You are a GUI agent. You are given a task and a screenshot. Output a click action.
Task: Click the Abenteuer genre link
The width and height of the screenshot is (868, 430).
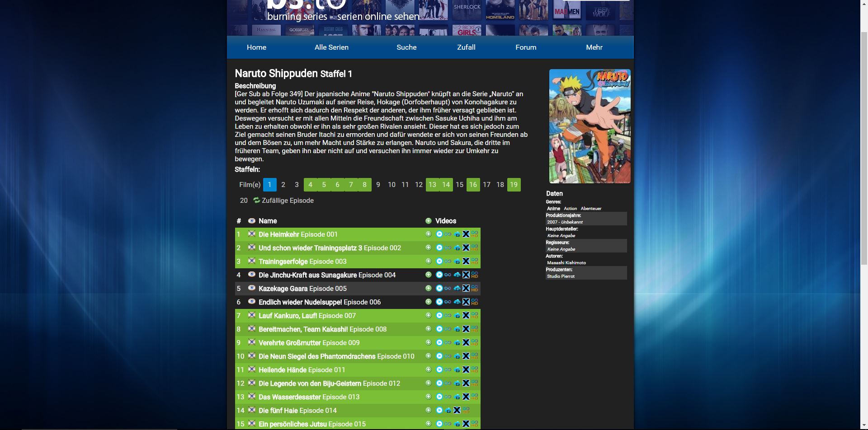(x=591, y=208)
